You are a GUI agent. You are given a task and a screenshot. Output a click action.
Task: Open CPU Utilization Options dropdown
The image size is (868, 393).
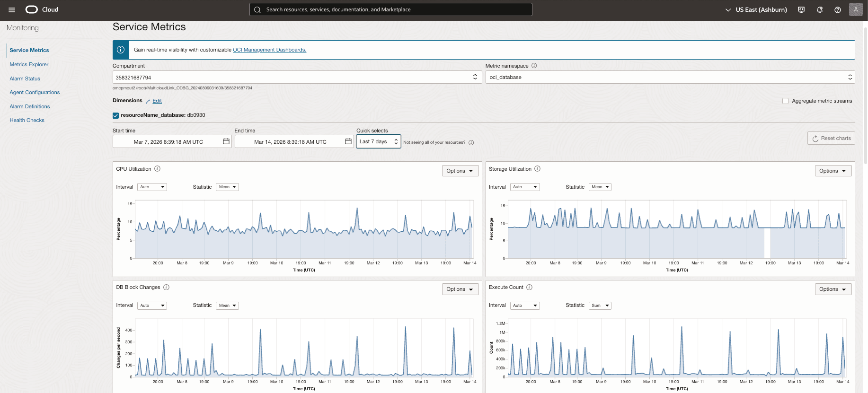coord(460,171)
